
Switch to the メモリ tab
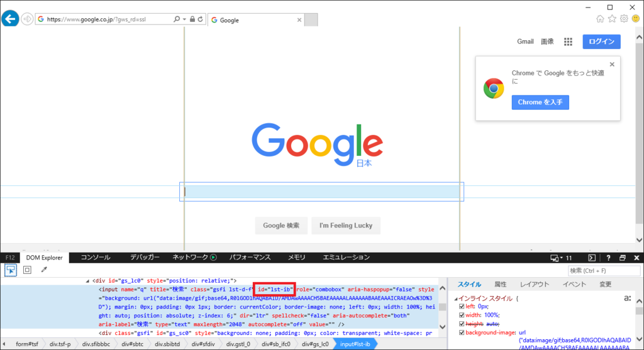tap(297, 257)
